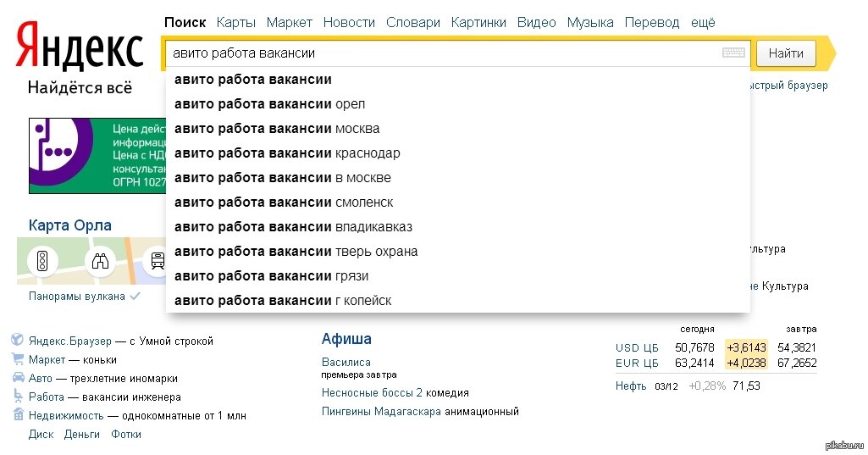868x455 pixels.
Task: Open the Маркет tab
Action: (289, 23)
